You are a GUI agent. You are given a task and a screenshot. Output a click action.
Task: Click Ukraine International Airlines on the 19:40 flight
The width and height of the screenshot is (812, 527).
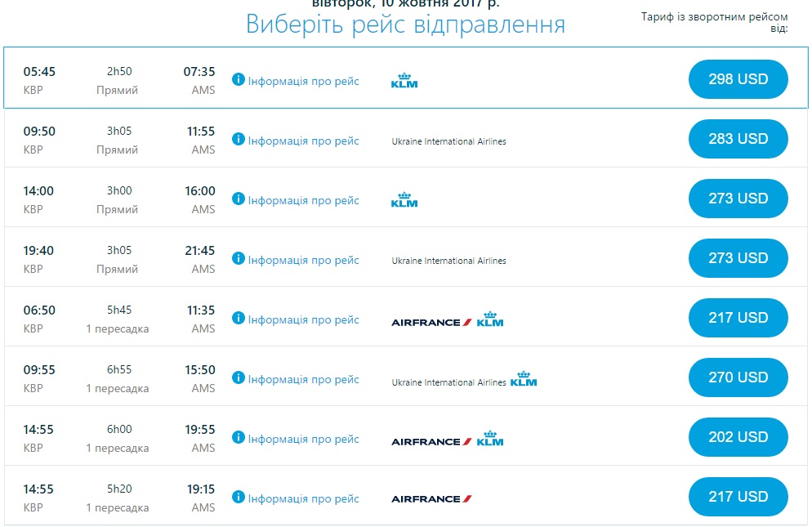coord(448,261)
